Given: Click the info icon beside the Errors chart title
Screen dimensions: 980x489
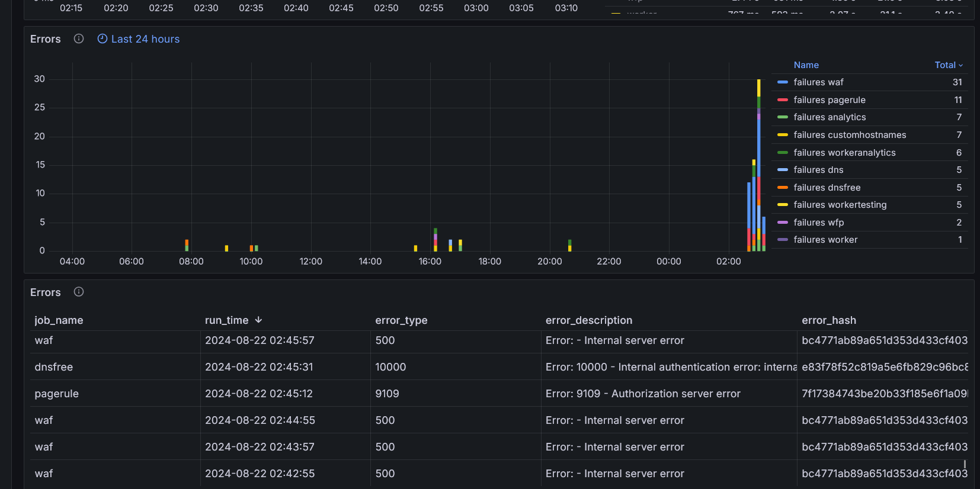Looking at the screenshot, I should [x=79, y=38].
